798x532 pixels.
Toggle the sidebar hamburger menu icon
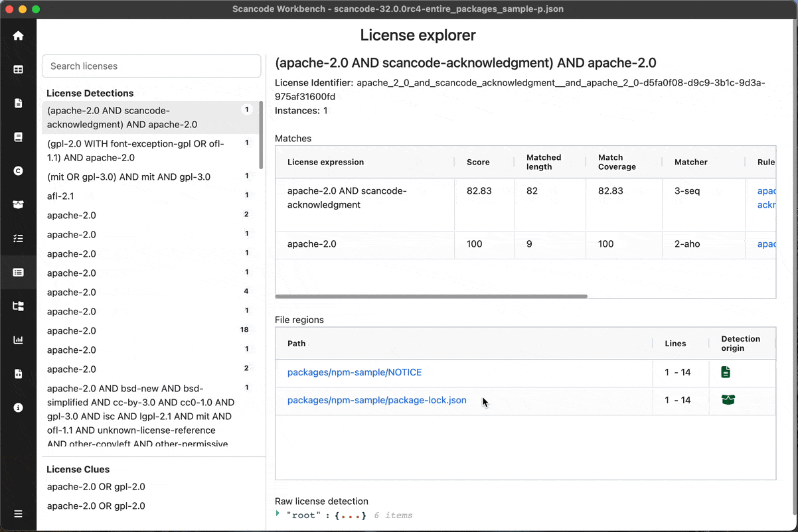click(18, 514)
